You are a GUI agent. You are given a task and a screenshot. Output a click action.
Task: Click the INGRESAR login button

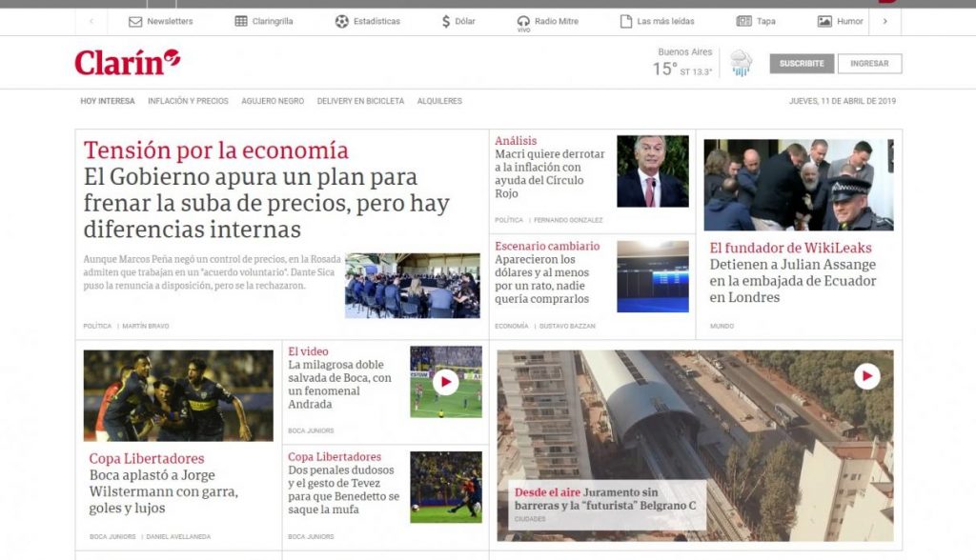[x=869, y=64]
